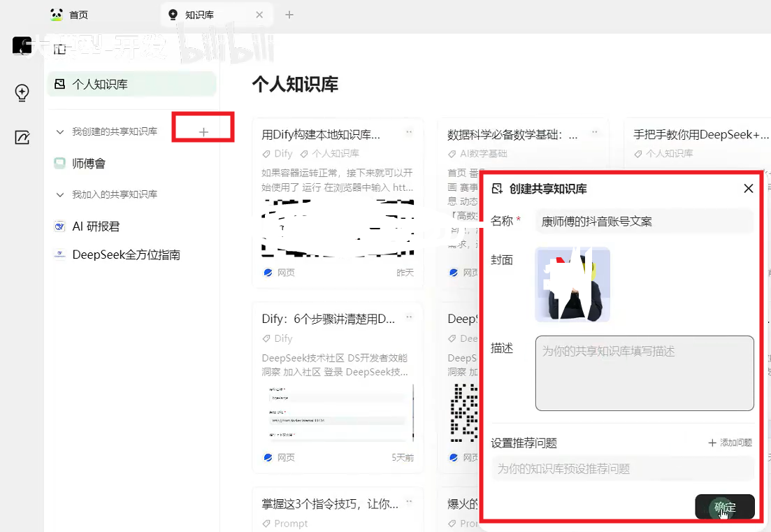Add a new shared knowledge base with plus
Screen dimensions: 771x532
pyautogui.click(x=203, y=131)
